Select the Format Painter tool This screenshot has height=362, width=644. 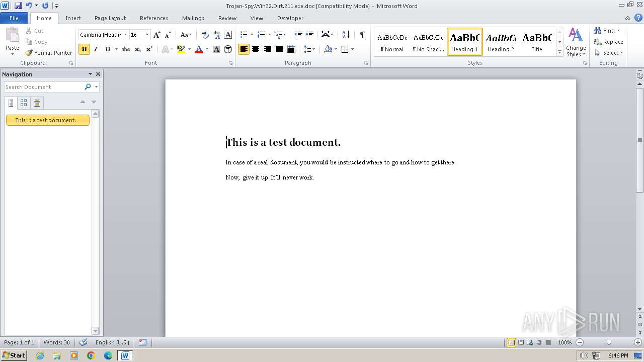(48, 53)
